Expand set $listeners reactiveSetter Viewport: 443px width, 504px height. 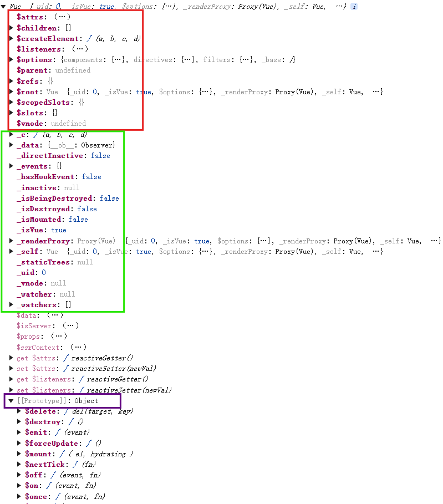[11, 390]
